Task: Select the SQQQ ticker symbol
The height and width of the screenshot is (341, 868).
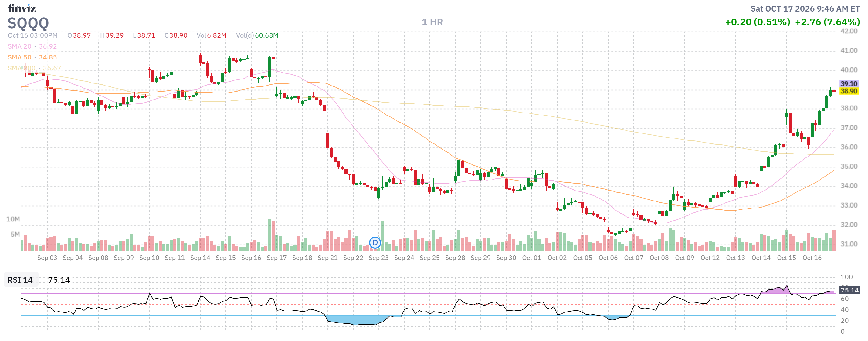Action: [28, 23]
